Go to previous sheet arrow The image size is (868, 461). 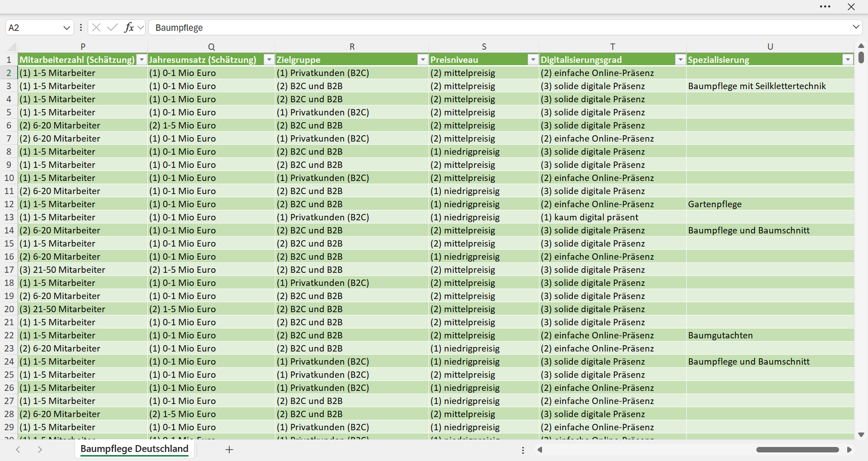18,449
